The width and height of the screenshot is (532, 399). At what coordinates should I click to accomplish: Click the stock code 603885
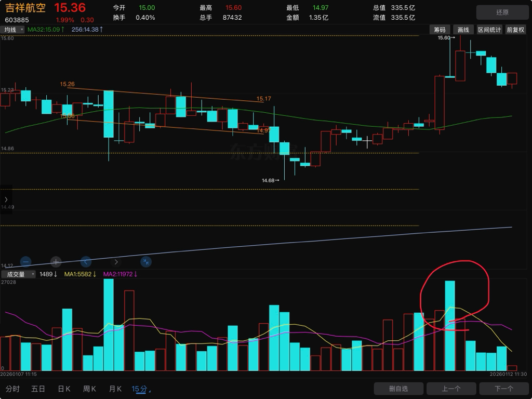pos(17,20)
